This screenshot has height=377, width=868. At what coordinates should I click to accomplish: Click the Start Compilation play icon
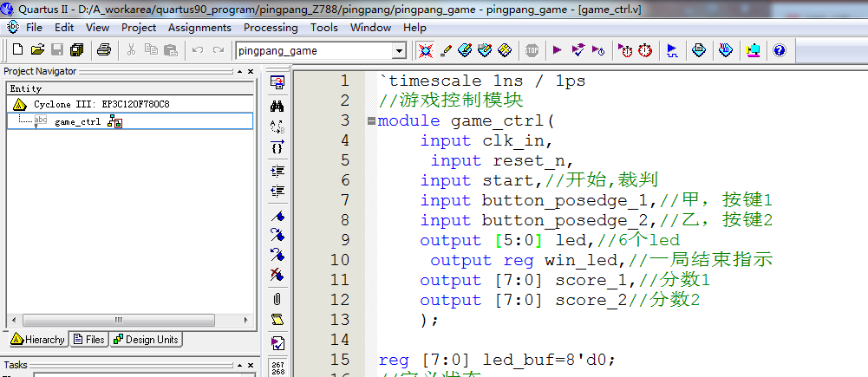(x=557, y=50)
